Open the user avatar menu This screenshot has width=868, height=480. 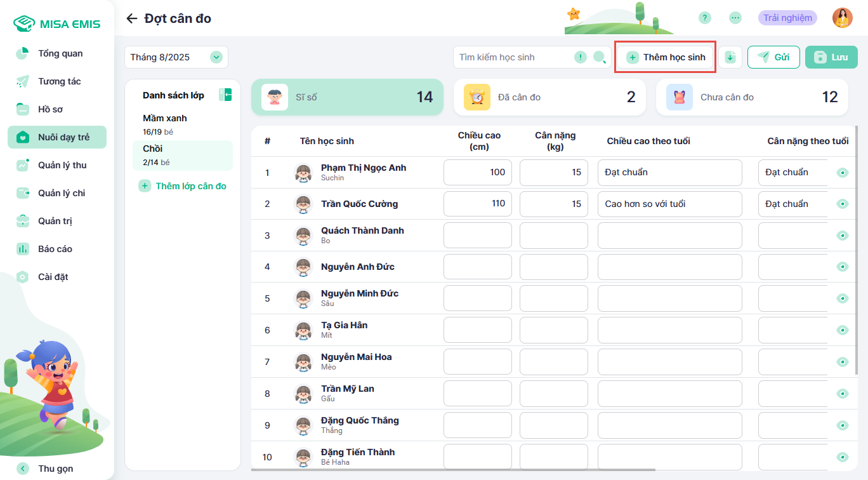tap(843, 18)
